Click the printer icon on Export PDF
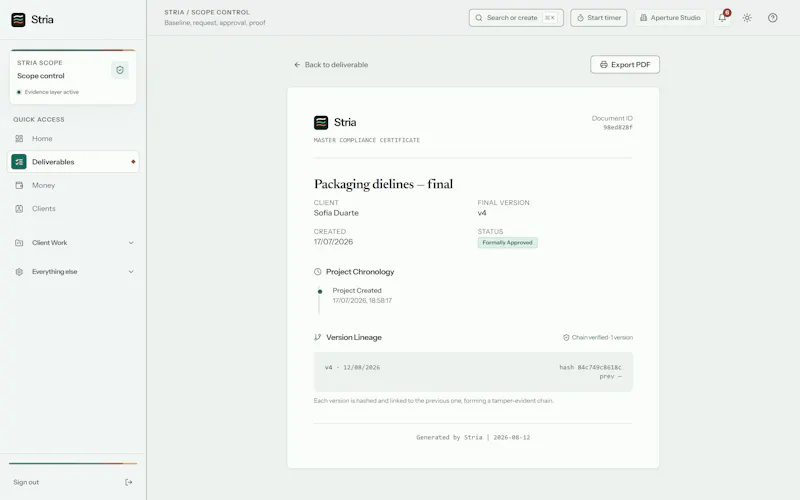Viewport: 800px width, 500px height. point(604,65)
